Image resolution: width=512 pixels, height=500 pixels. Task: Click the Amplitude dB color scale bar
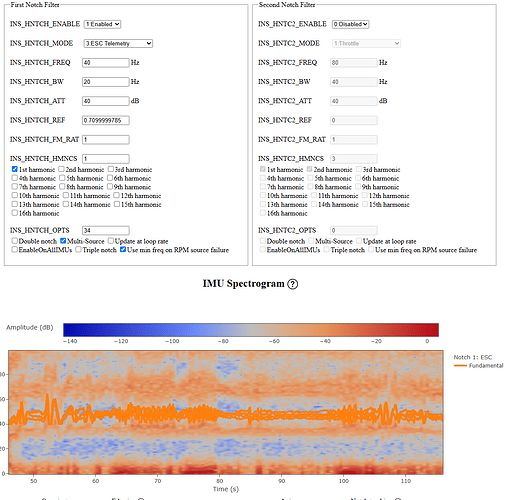click(x=251, y=330)
